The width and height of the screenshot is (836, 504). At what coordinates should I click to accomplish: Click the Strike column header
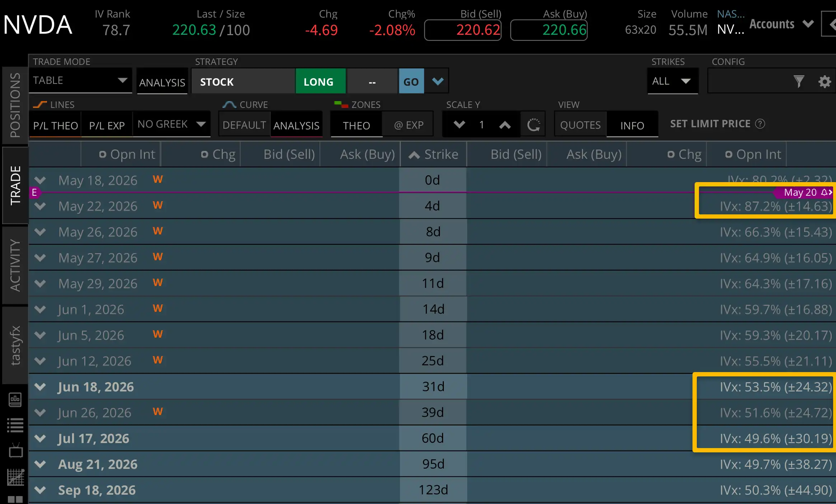pos(433,154)
